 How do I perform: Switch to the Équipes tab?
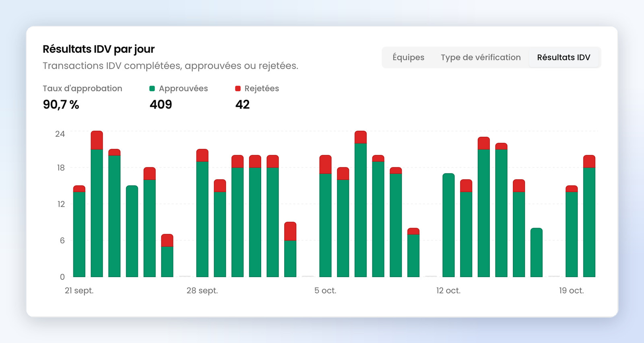tap(408, 58)
